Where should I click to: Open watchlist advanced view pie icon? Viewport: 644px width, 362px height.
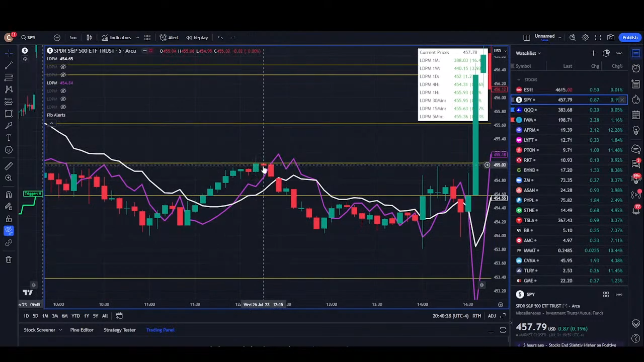606,53
